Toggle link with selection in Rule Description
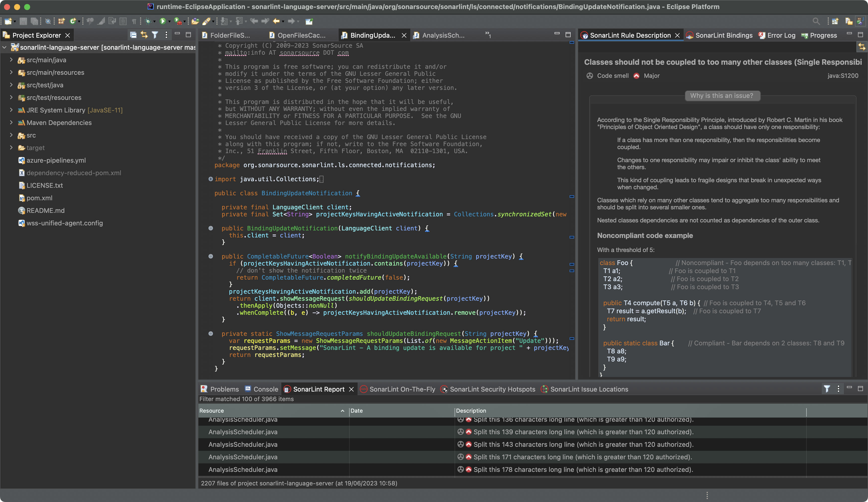The width and height of the screenshot is (868, 502). (x=861, y=47)
